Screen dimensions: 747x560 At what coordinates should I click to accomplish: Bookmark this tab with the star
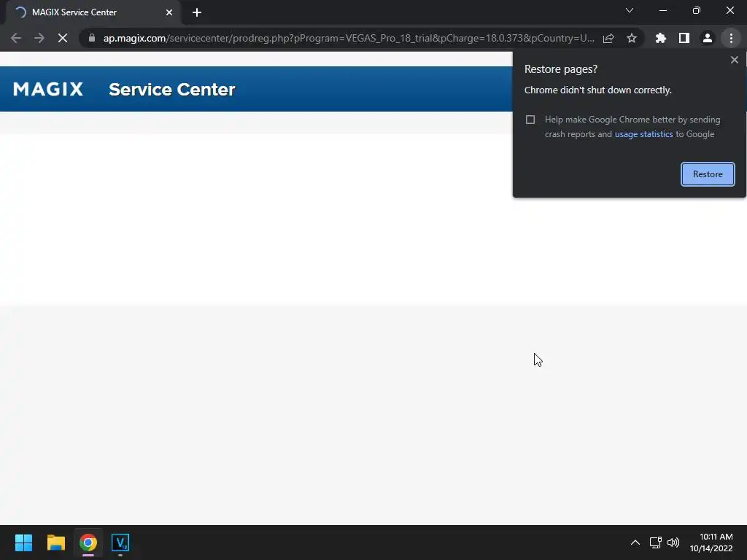[632, 38]
